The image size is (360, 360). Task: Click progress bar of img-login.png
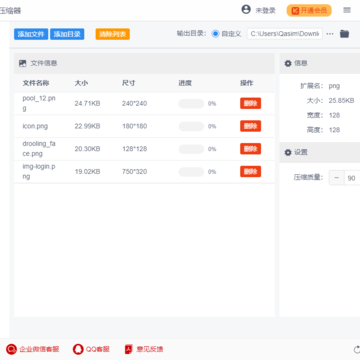[x=191, y=172]
